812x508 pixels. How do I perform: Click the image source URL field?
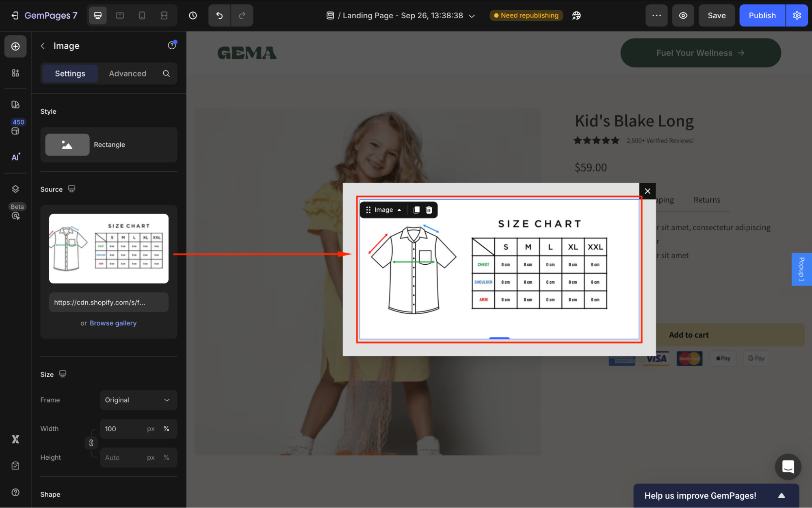[108, 303]
